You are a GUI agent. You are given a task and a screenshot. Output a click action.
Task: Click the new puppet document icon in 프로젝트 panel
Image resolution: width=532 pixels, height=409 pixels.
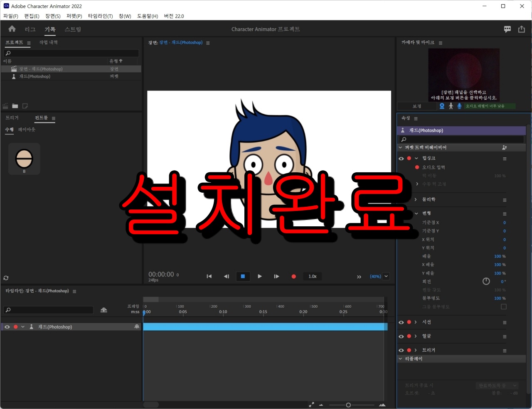[x=25, y=106]
